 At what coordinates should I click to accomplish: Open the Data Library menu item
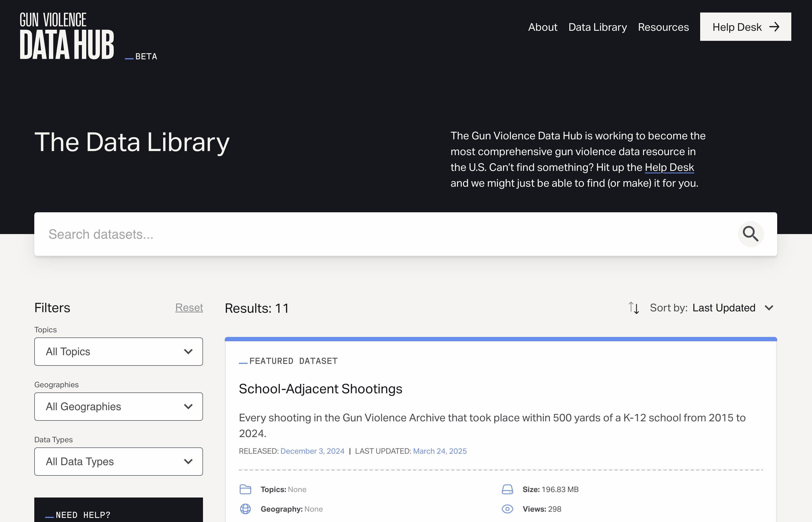[x=598, y=27]
